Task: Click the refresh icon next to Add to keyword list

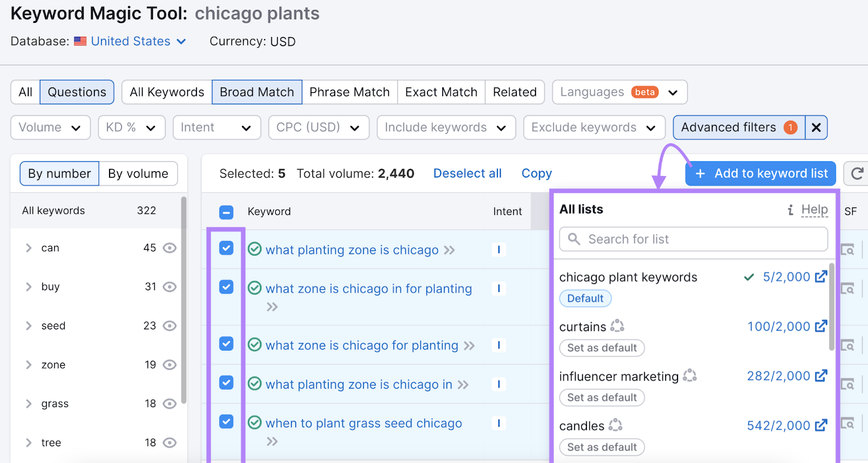Action: [x=857, y=174]
